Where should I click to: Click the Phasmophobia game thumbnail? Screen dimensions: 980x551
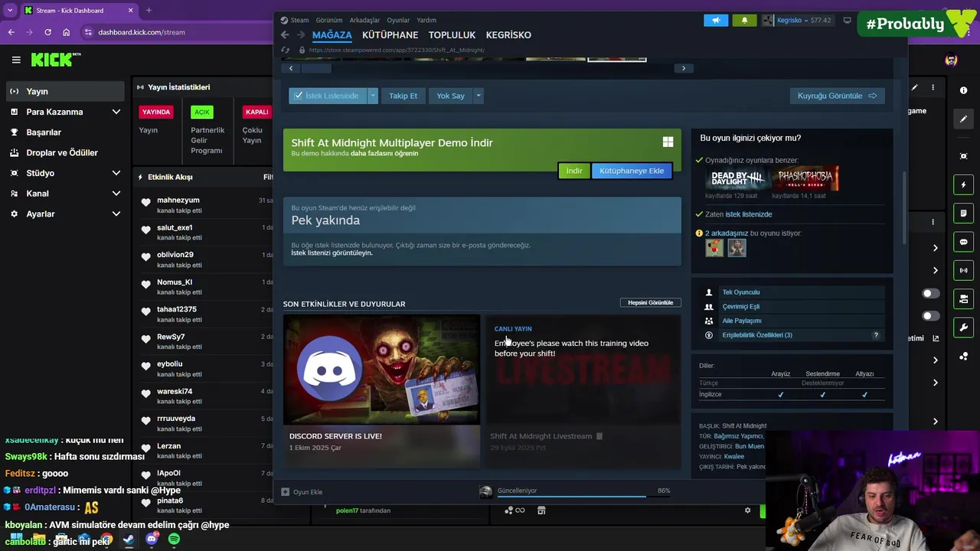pyautogui.click(x=805, y=178)
